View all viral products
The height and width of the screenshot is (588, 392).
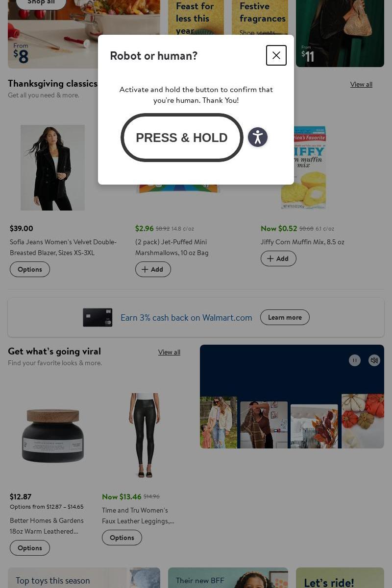[x=169, y=352]
